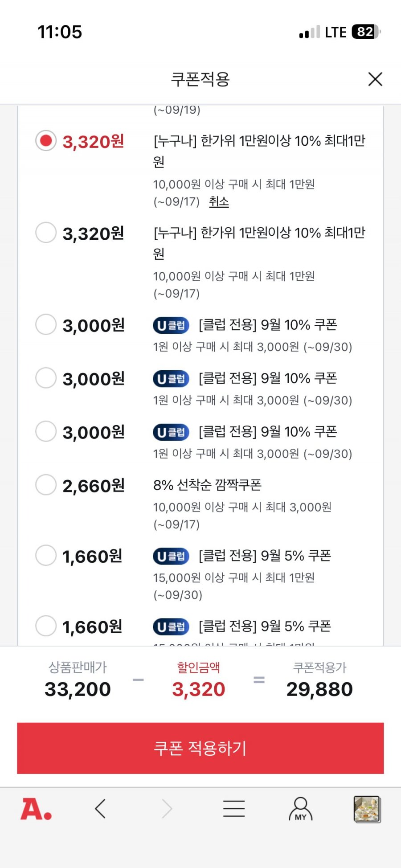
Task: Go back with the left arrow
Action: point(100,808)
